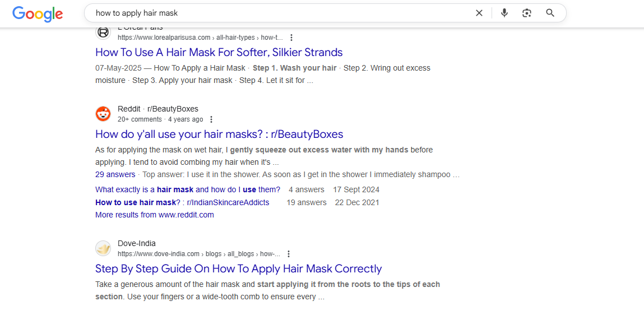Click the magnifying glass search icon
This screenshot has height=315, width=644.
(550, 13)
